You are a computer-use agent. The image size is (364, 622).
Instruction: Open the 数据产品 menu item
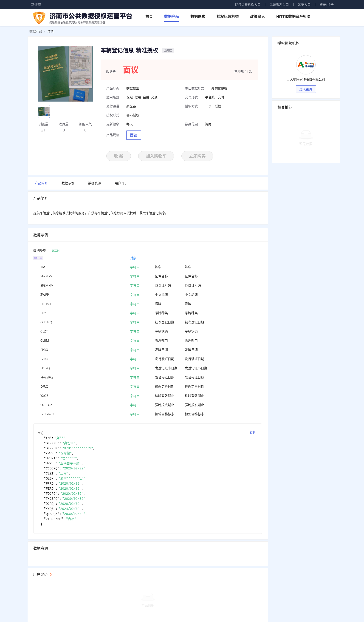pyautogui.click(x=171, y=17)
